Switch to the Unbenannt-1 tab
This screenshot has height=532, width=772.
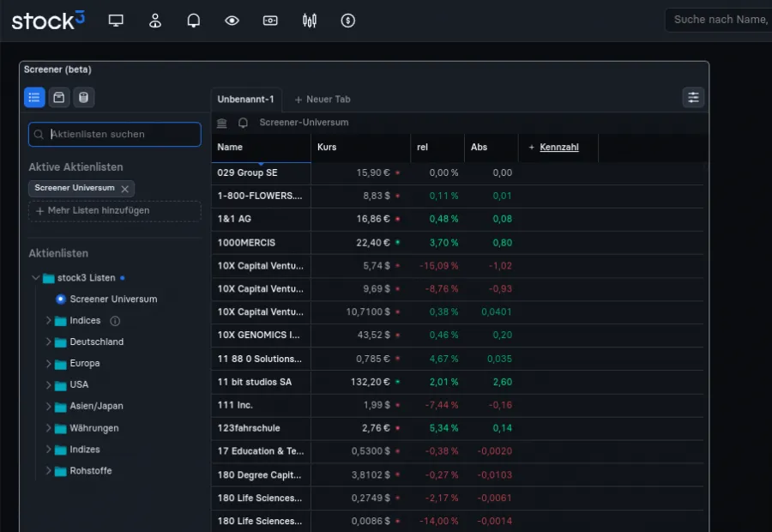[245, 100]
